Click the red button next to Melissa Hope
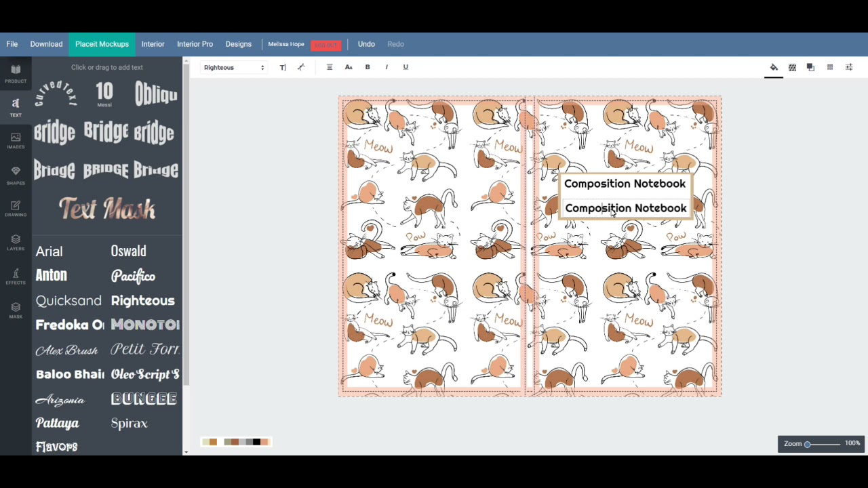The width and height of the screenshot is (868, 488). click(x=325, y=45)
